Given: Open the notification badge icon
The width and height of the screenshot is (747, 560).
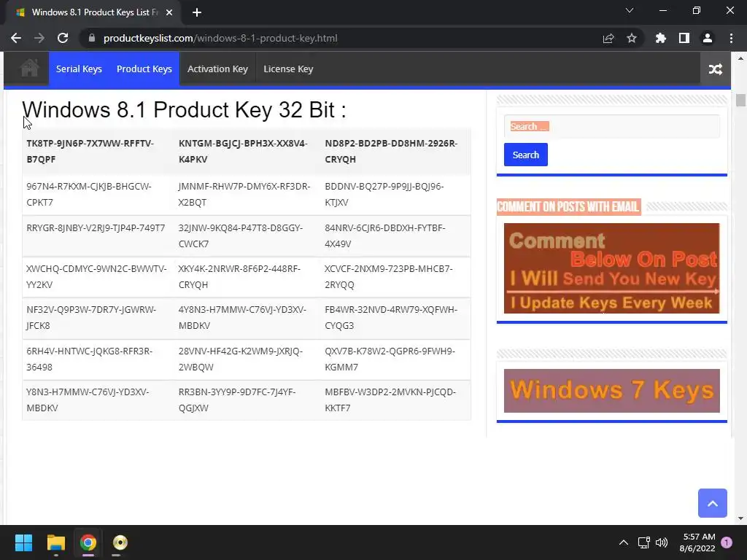Looking at the screenshot, I should tap(727, 542).
